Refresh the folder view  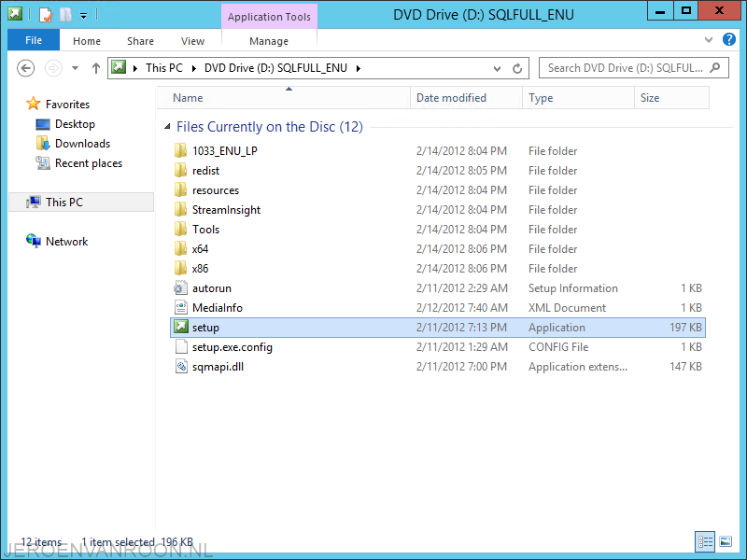[x=517, y=68]
